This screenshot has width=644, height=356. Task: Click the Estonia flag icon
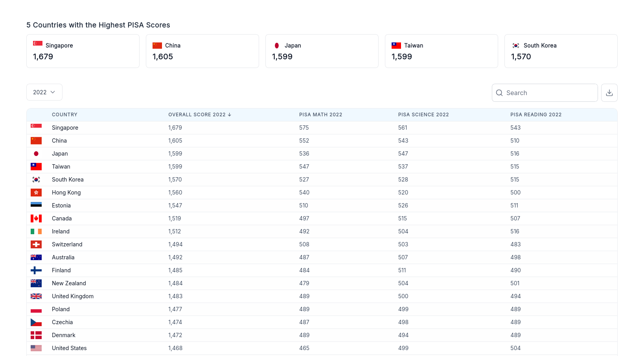(36, 205)
